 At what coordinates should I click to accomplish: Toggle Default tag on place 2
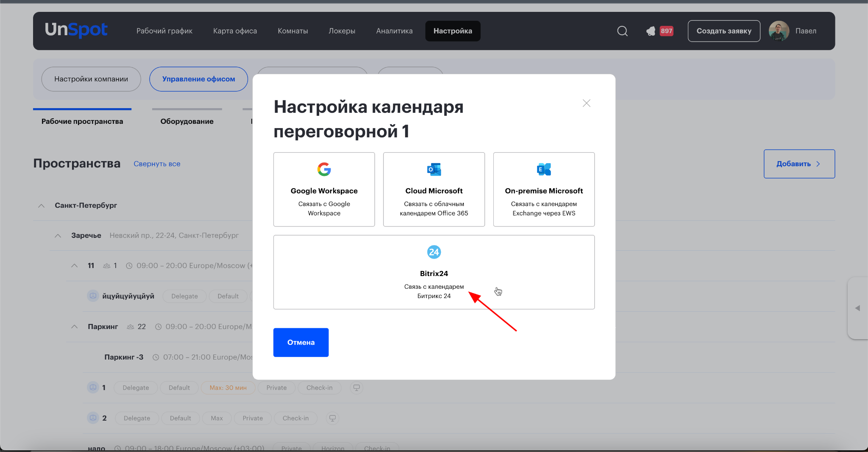click(x=181, y=419)
